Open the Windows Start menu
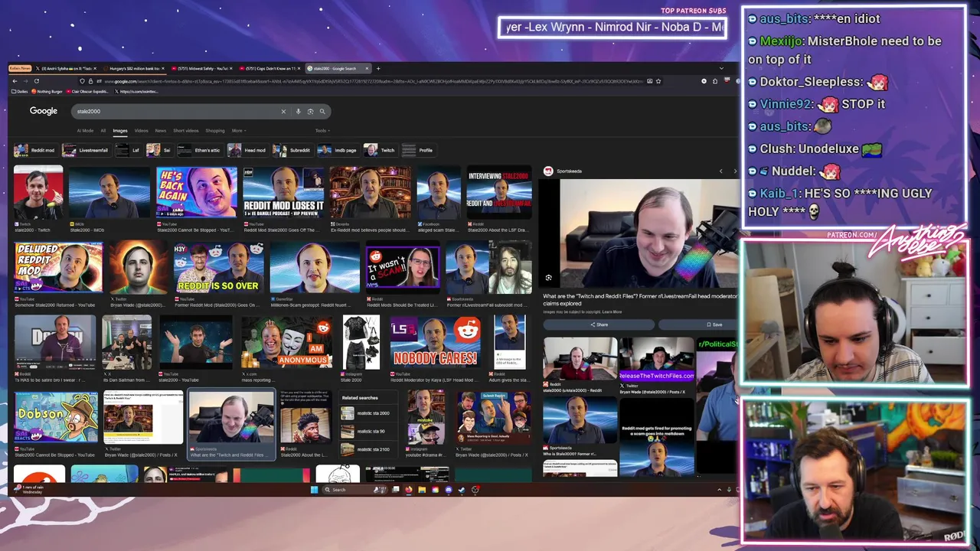Screen dimensions: 980x551 (x=314, y=490)
